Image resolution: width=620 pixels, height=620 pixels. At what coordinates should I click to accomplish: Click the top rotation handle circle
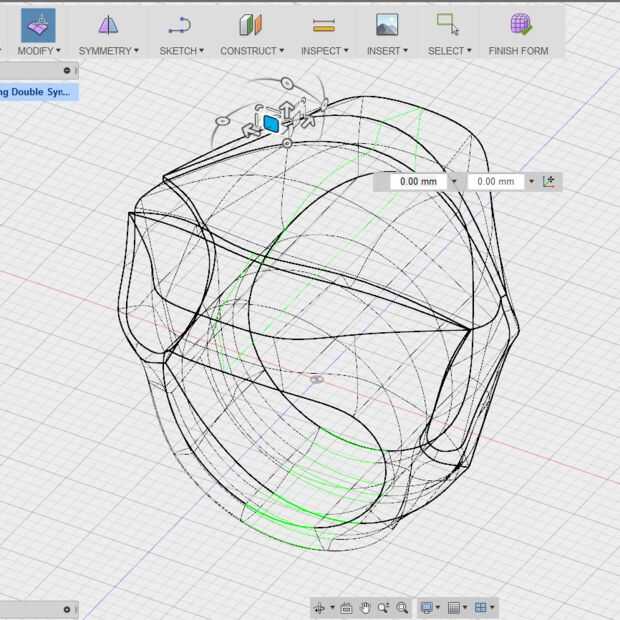(x=287, y=83)
